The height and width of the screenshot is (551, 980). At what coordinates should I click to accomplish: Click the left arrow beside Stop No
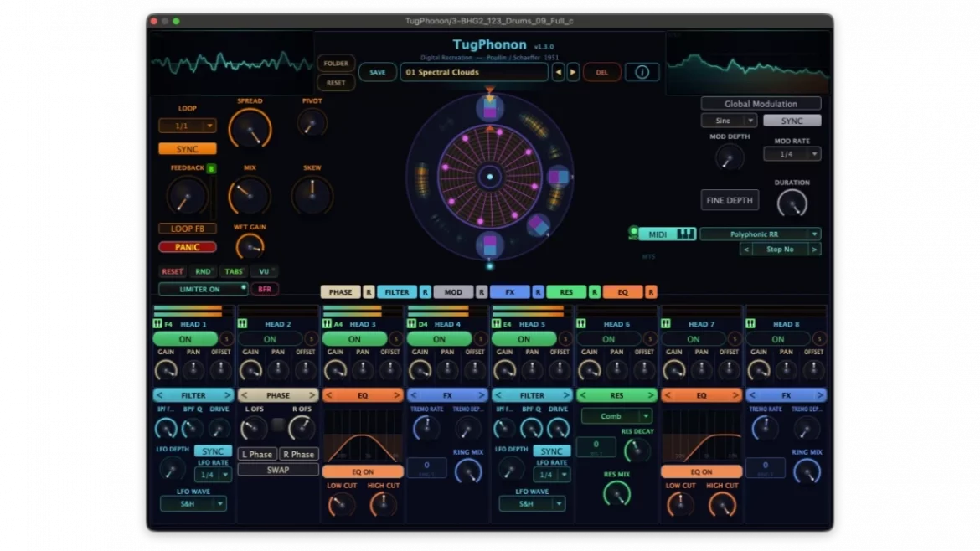tap(745, 250)
